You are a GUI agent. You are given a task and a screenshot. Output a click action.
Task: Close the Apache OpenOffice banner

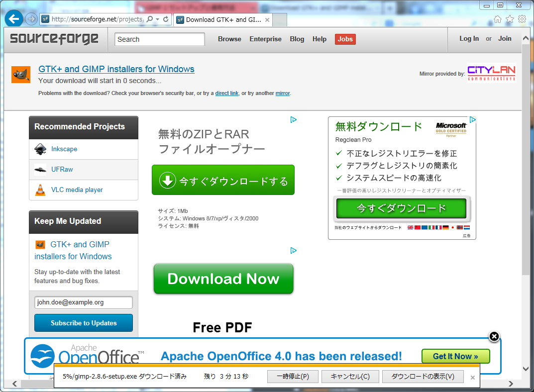pos(494,337)
